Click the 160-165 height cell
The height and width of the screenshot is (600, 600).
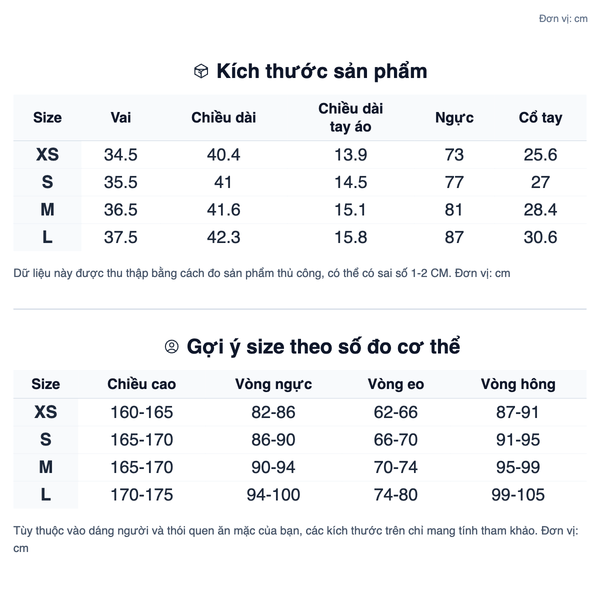coord(142,412)
